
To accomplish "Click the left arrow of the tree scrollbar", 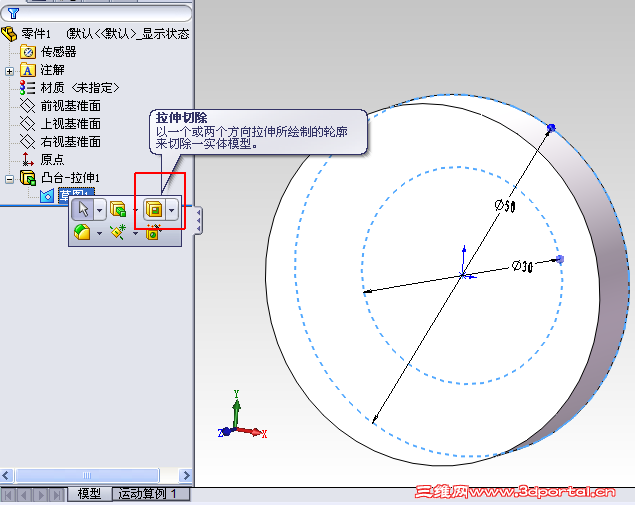I will pos(7,475).
